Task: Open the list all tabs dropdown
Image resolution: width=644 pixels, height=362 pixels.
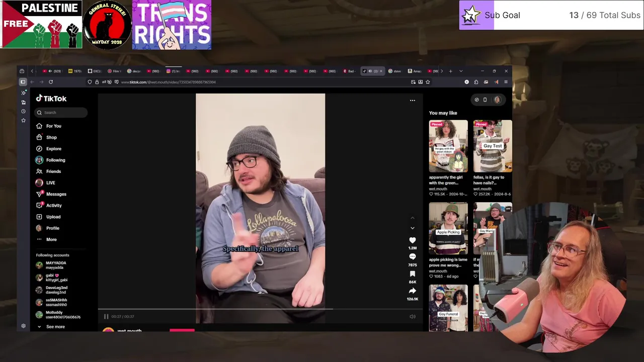Action: (x=461, y=71)
